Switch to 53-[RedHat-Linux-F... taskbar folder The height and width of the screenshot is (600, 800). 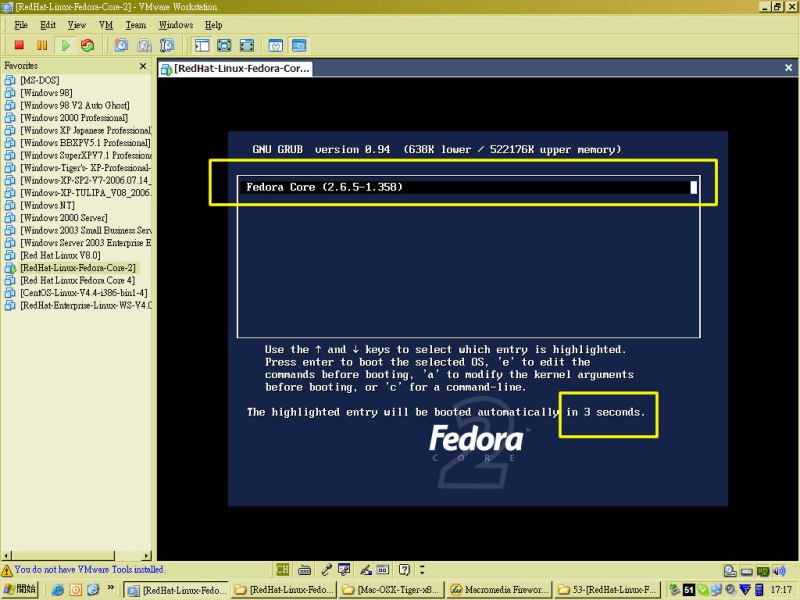607,590
